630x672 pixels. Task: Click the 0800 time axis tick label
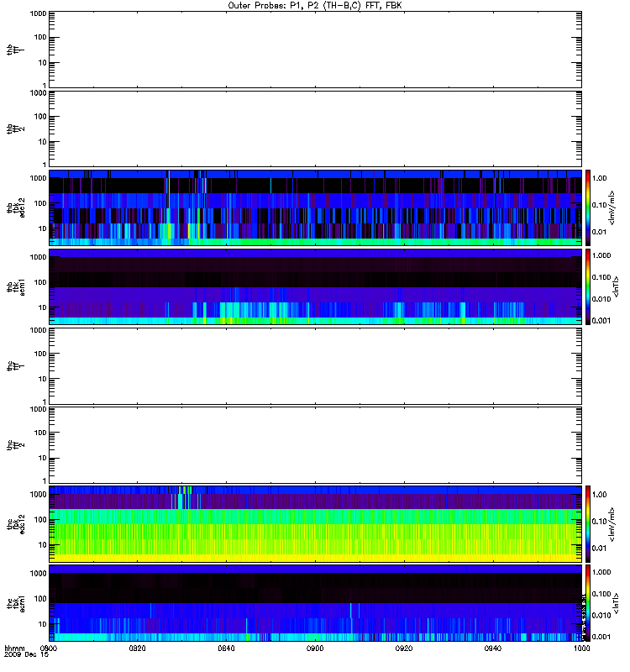pyautogui.click(x=49, y=648)
